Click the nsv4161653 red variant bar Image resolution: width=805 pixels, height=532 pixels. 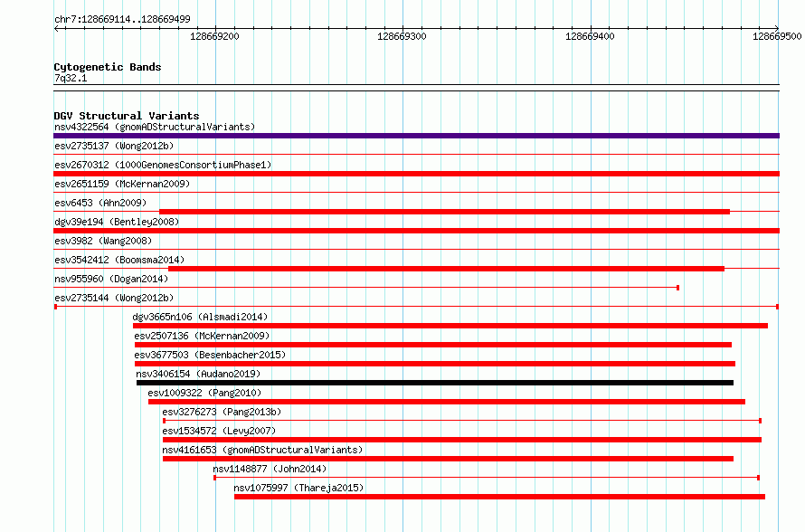tap(449, 459)
